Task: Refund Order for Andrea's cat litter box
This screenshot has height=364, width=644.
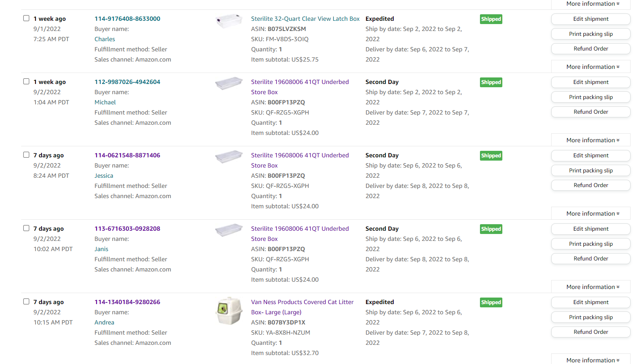Action: click(x=591, y=332)
